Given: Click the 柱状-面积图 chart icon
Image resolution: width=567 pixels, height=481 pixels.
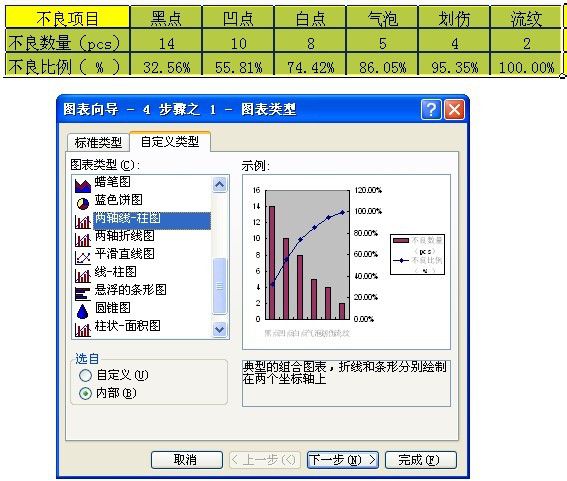Looking at the screenshot, I should coord(83,329).
